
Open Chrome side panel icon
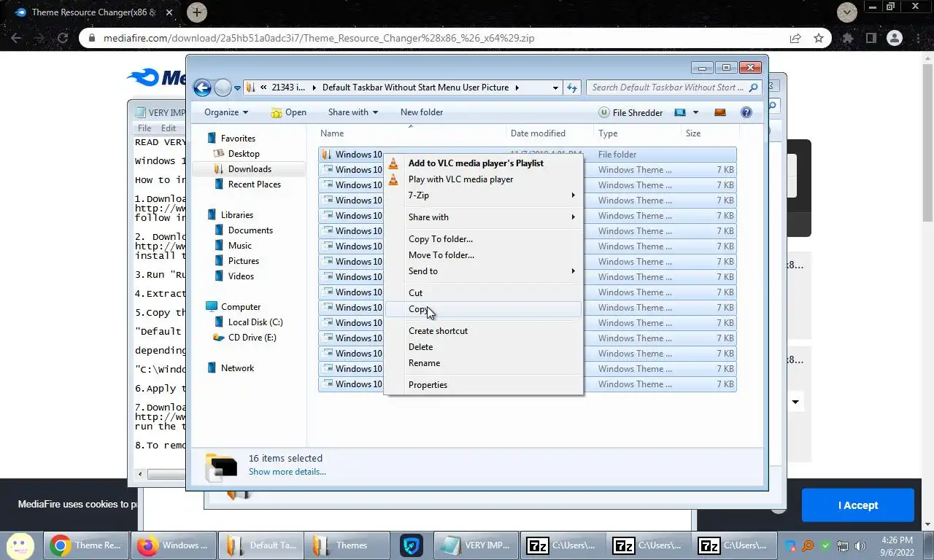[871, 38]
